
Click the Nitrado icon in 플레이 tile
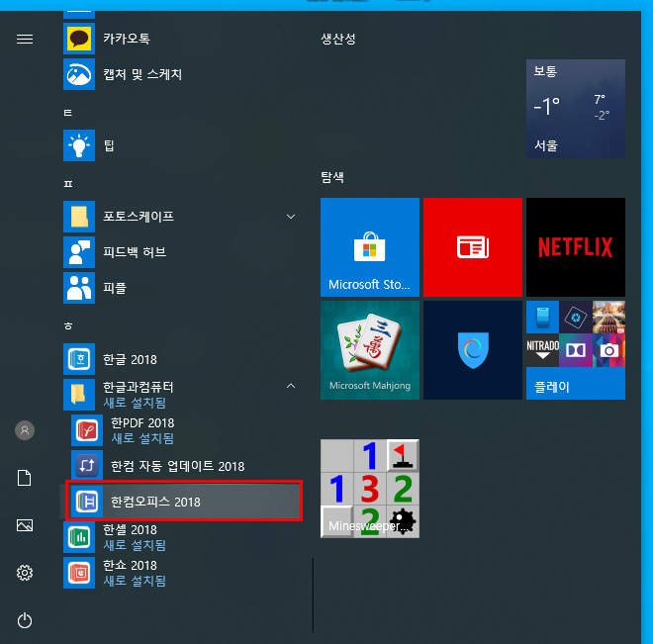(x=542, y=350)
